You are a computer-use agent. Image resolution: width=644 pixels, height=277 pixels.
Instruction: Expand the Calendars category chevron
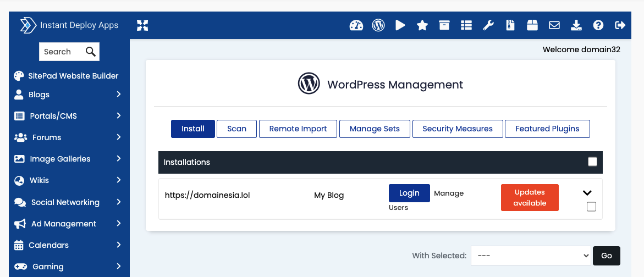point(119,245)
